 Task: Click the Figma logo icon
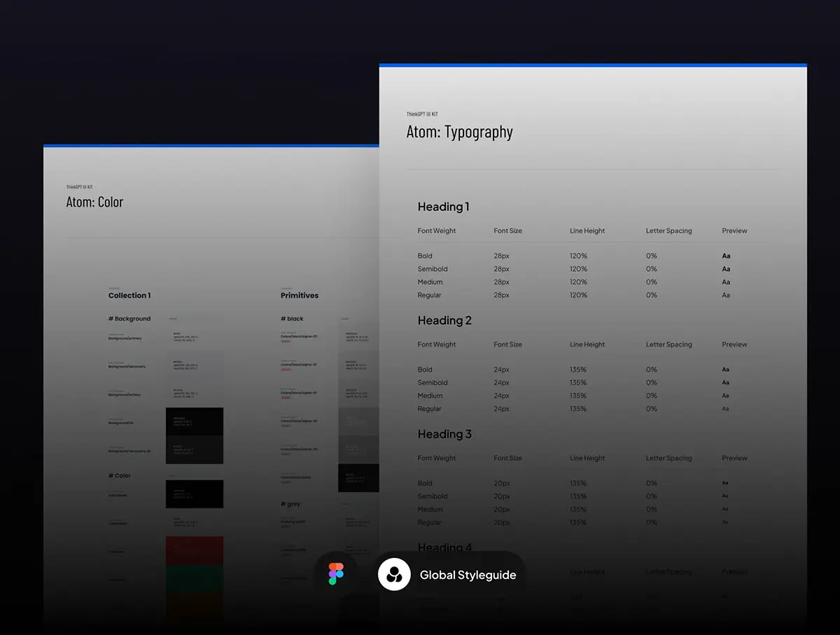[336, 575]
